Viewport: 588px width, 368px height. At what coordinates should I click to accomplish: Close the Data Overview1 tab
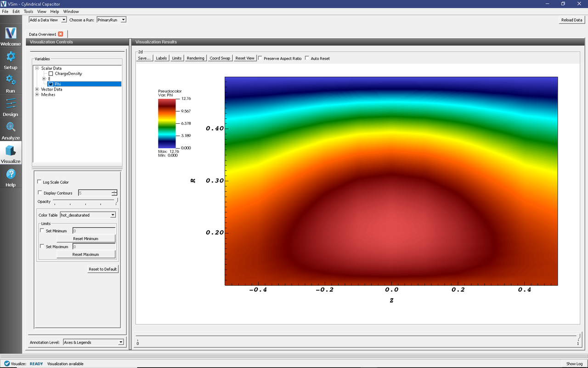(61, 34)
